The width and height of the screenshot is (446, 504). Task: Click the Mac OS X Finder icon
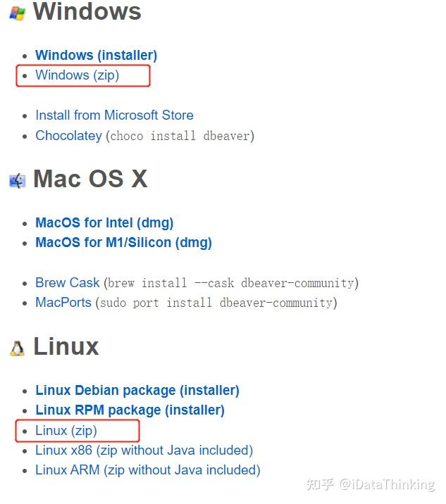pyautogui.click(x=18, y=181)
